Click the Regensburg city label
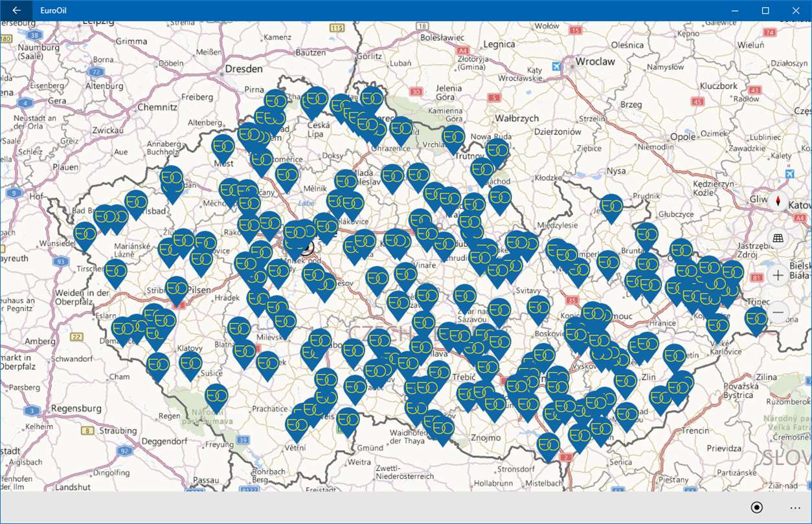The image size is (812, 524). [76, 409]
